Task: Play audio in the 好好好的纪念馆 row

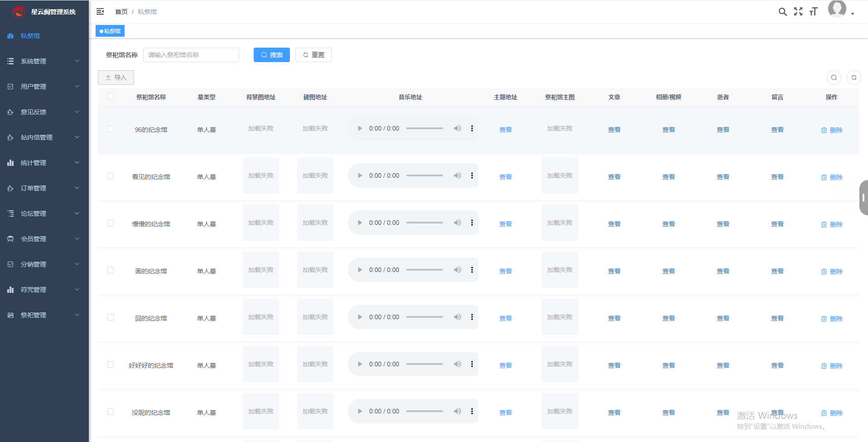Action: point(360,364)
